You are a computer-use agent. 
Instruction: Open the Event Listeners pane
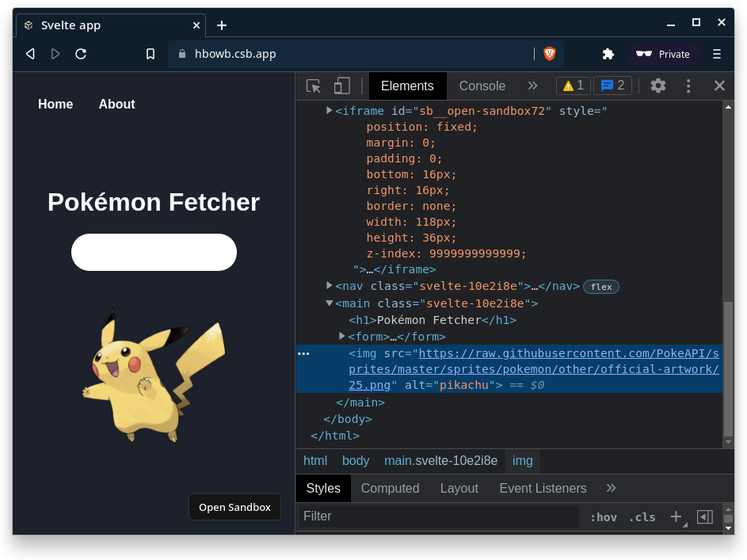543,489
